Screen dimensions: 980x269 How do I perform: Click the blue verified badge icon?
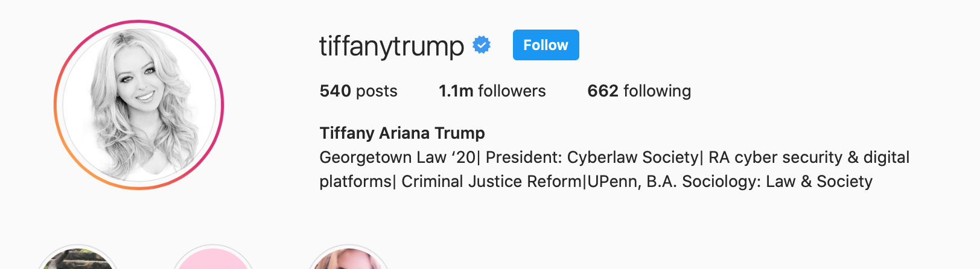[x=482, y=45]
